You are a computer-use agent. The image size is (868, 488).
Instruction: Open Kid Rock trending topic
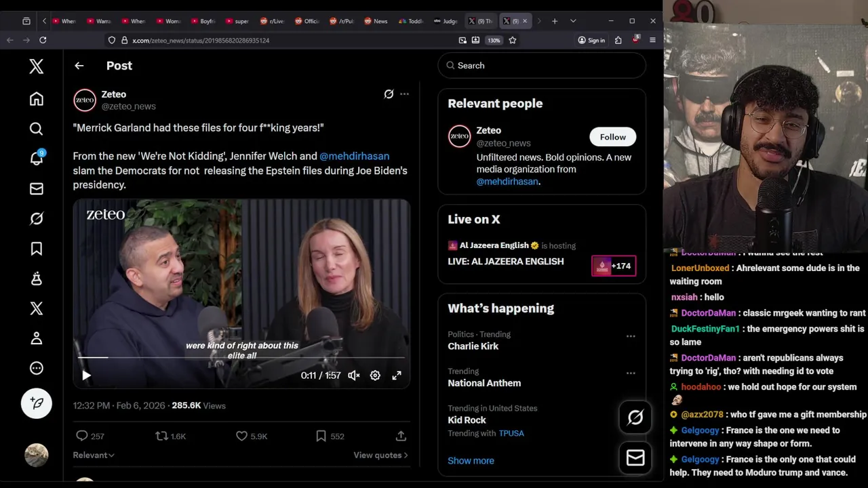(467, 420)
